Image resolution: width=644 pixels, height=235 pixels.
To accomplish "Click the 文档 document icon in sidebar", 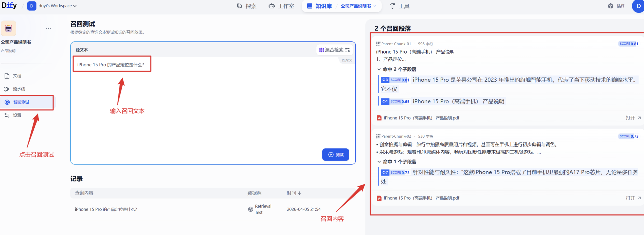I will (7, 76).
